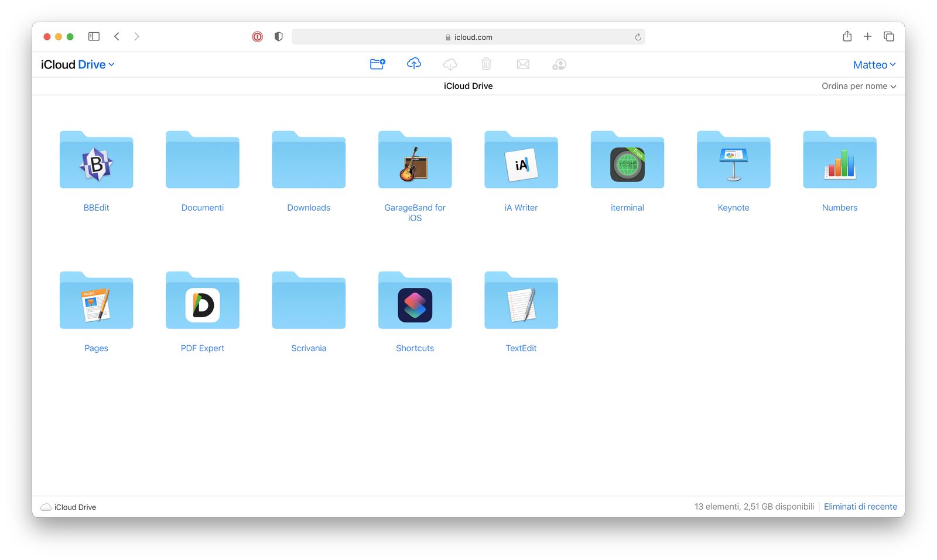Click the email envelope icon
The image size is (937, 560).
click(x=523, y=64)
